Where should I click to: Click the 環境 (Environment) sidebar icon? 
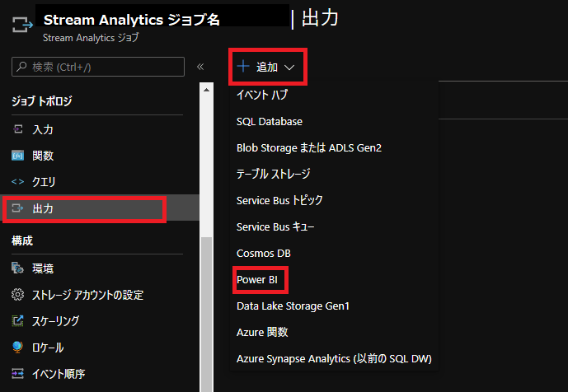pos(18,268)
